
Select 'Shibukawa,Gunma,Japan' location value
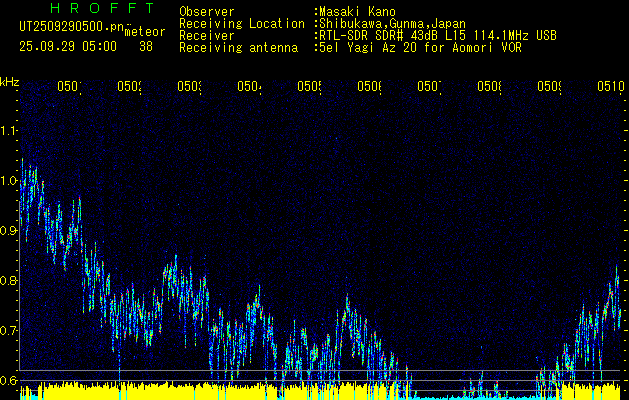pyautogui.click(x=392, y=24)
